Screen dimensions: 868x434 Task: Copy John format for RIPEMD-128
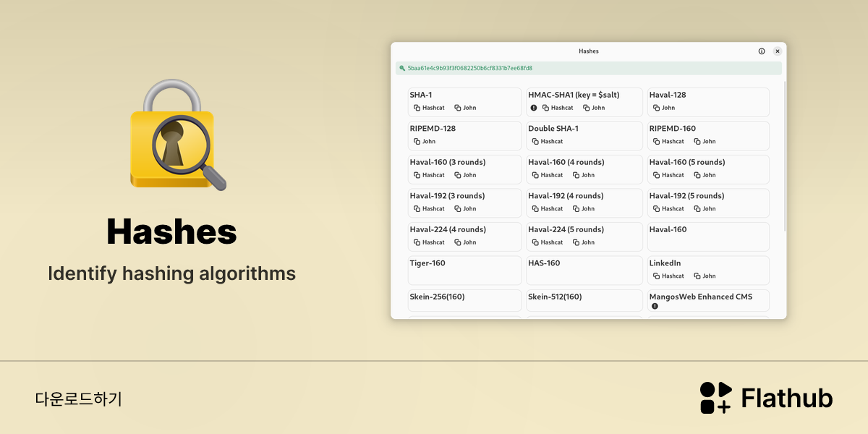(x=425, y=142)
